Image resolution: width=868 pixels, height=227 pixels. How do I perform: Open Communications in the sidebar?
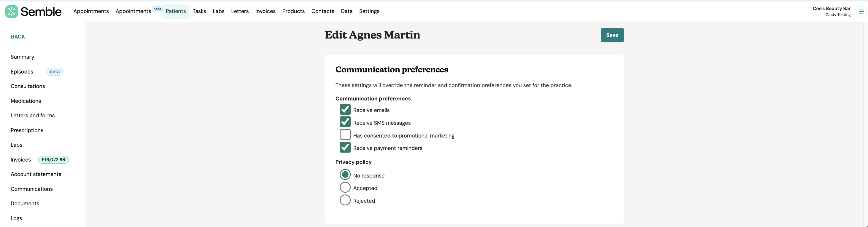[32, 189]
